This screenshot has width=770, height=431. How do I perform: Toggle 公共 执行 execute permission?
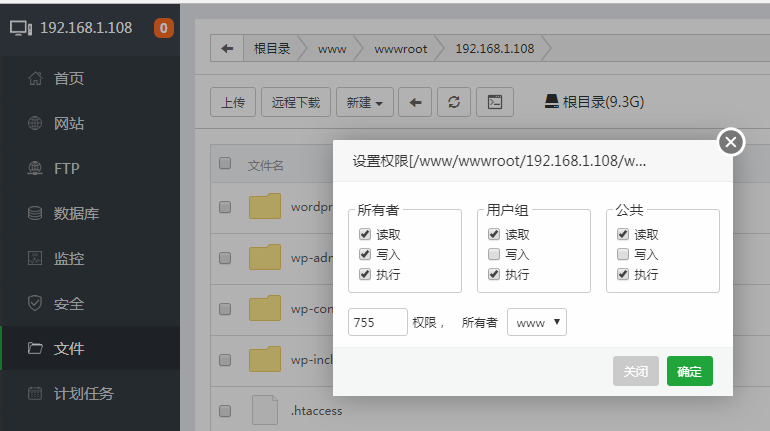623,274
